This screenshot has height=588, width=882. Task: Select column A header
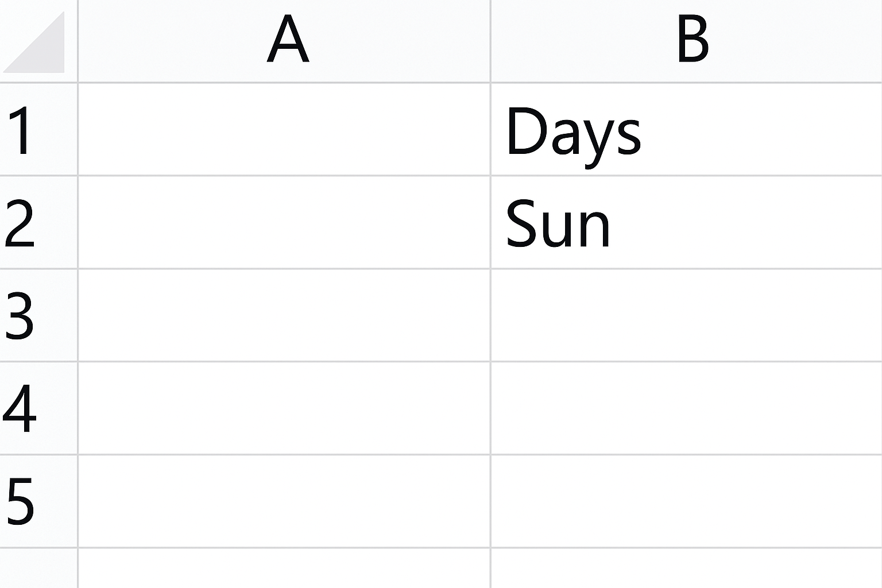pos(284,40)
